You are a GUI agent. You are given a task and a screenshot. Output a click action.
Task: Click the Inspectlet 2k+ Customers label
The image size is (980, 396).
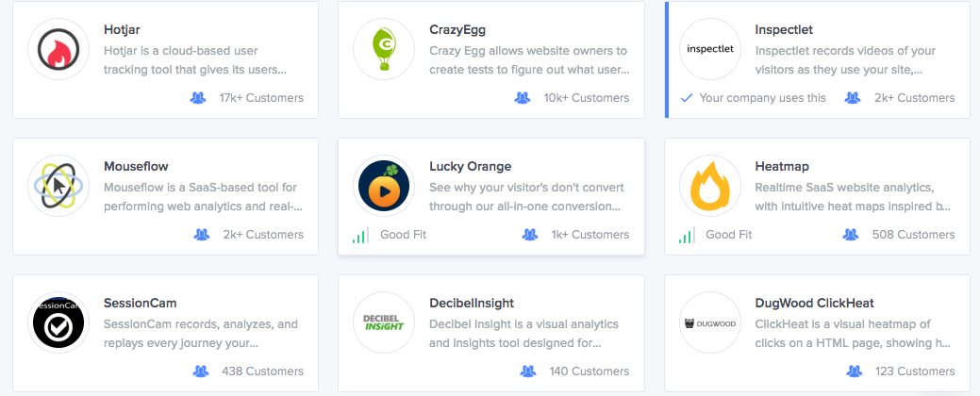914,98
